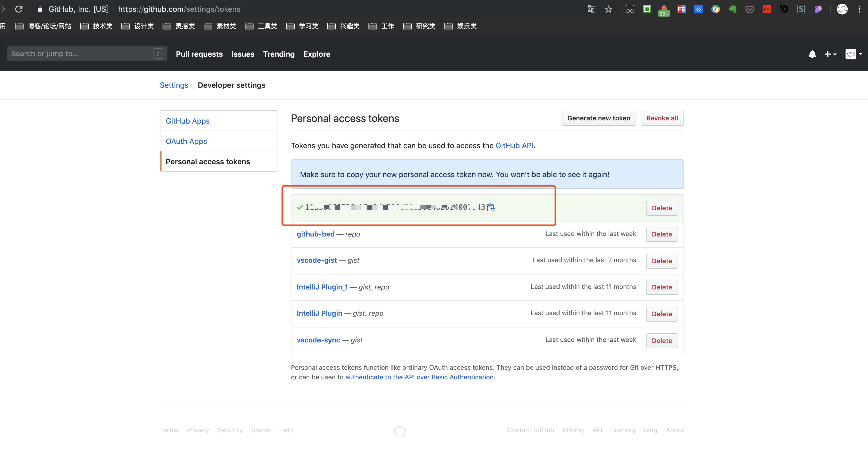Open the Chrome three-dot menu
868x473 pixels.
click(x=859, y=9)
